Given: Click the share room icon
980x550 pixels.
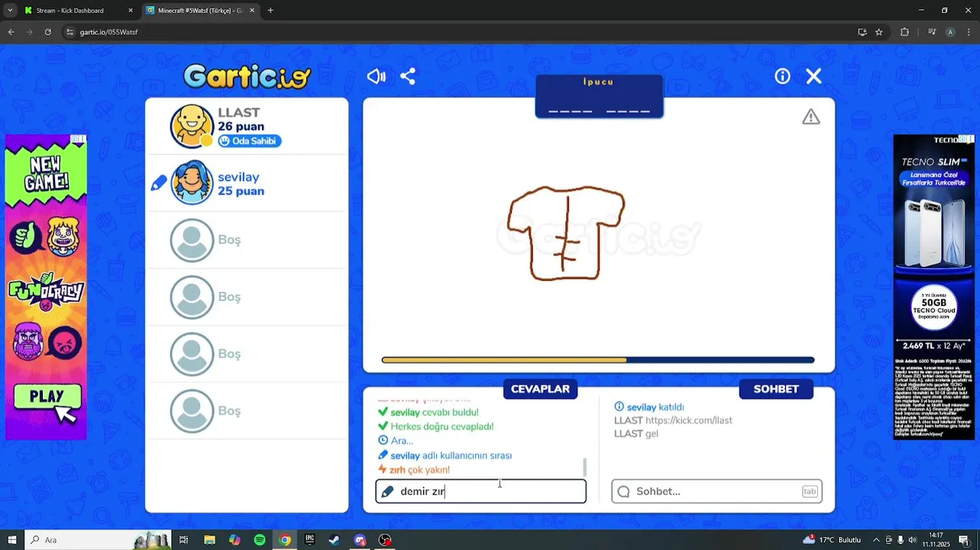Looking at the screenshot, I should click(408, 76).
